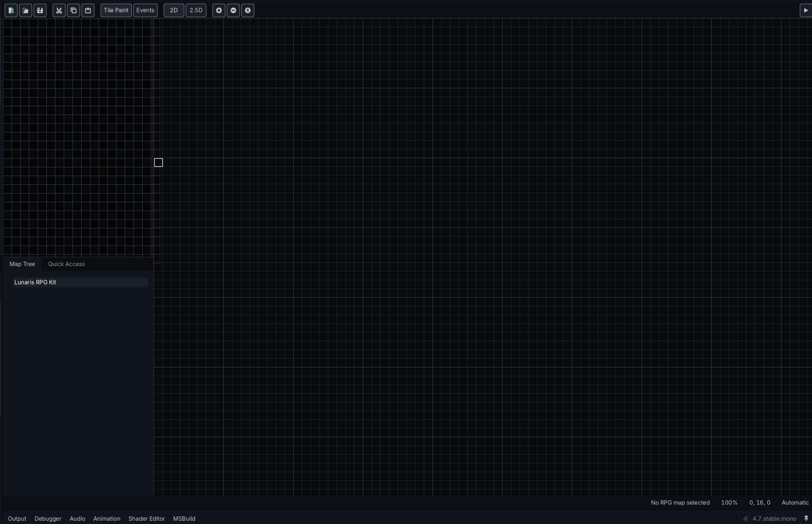The image size is (812, 524).
Task: Copy the selection
Action: [73, 10]
